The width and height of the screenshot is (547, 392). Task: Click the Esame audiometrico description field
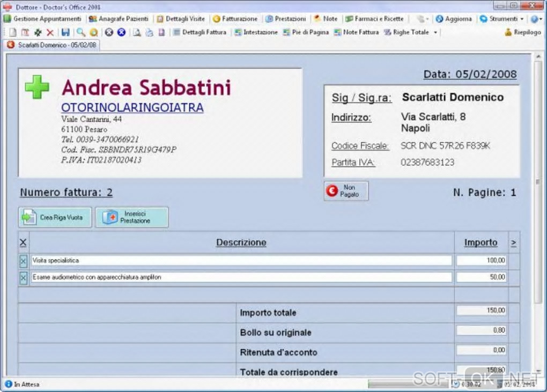tap(241, 277)
